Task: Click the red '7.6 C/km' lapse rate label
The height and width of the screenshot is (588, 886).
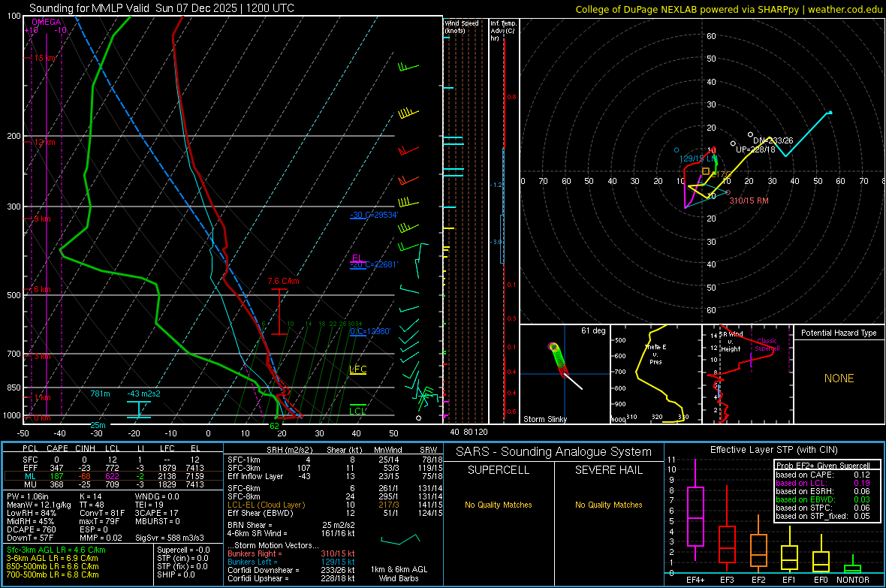Action: [x=284, y=281]
